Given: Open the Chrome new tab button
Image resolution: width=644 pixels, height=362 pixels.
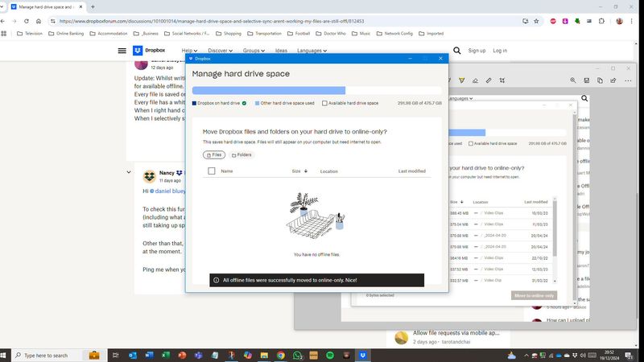Looking at the screenshot, I should [93, 7].
